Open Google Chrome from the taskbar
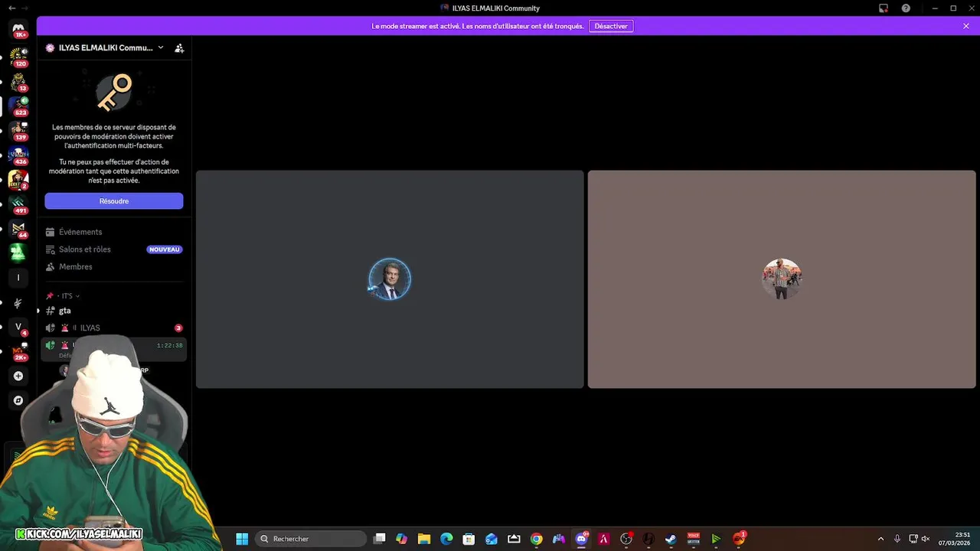The height and width of the screenshot is (551, 980). 536,539
